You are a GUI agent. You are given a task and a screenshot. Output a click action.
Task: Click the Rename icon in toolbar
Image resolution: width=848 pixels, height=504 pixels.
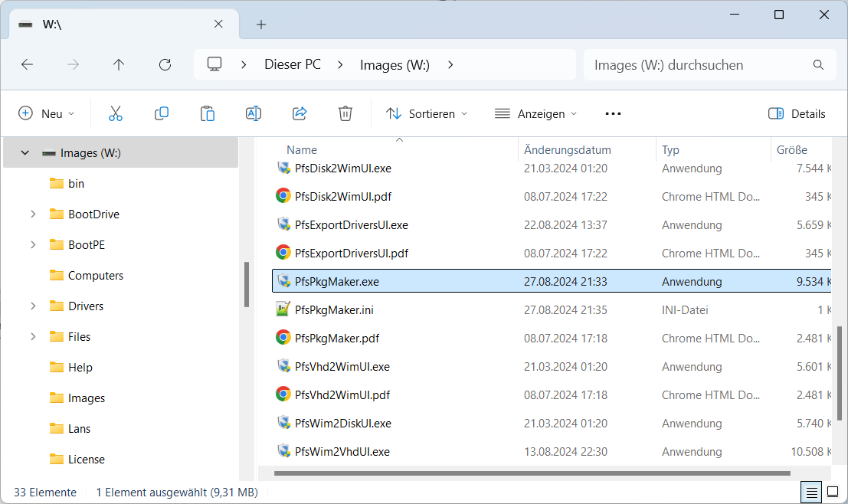(254, 113)
